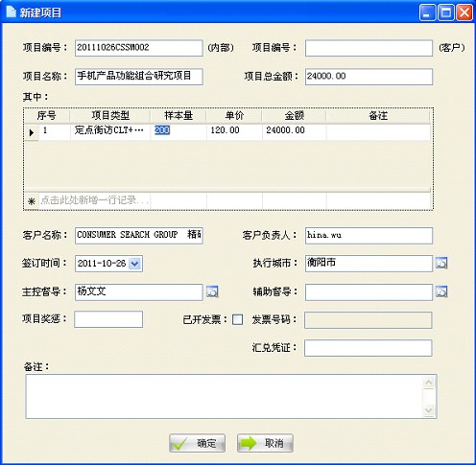
Task: Select the 24000.00 amount cell in grid
Action: pos(294,131)
